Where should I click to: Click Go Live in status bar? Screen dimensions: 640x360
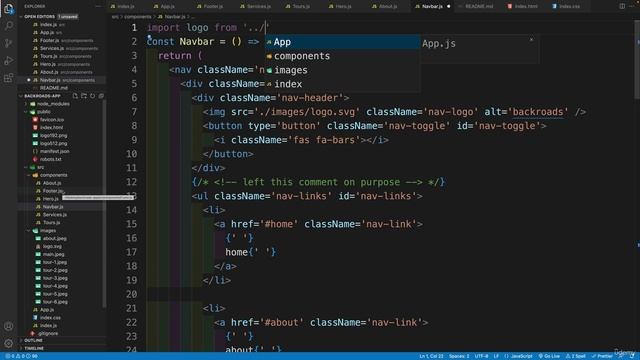pos(549,356)
